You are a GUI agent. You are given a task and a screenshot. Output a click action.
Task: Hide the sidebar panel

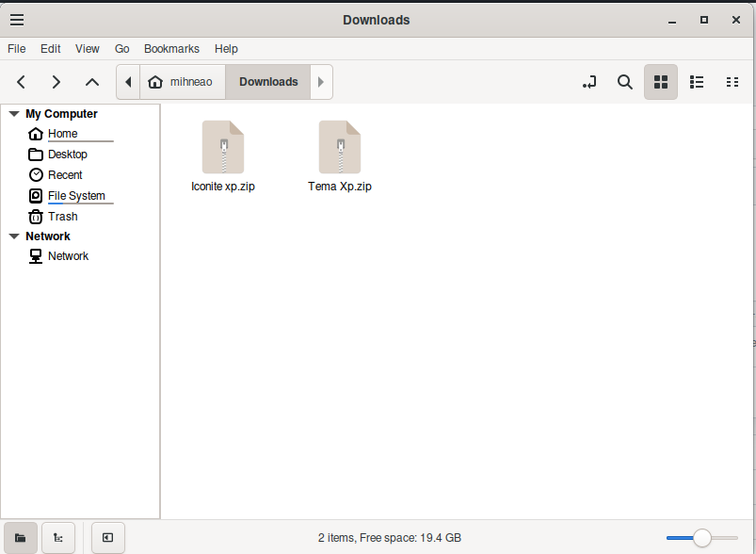pyautogui.click(x=108, y=538)
